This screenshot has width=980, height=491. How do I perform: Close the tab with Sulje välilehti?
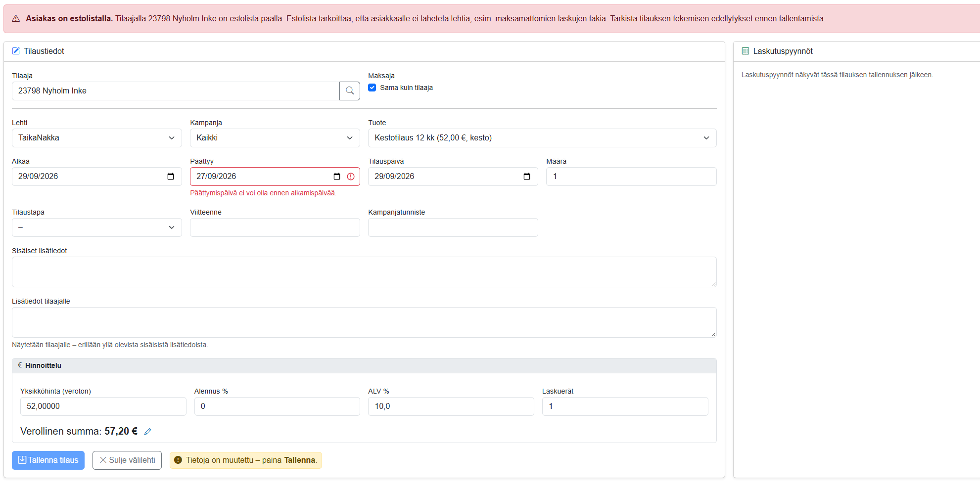(127, 460)
